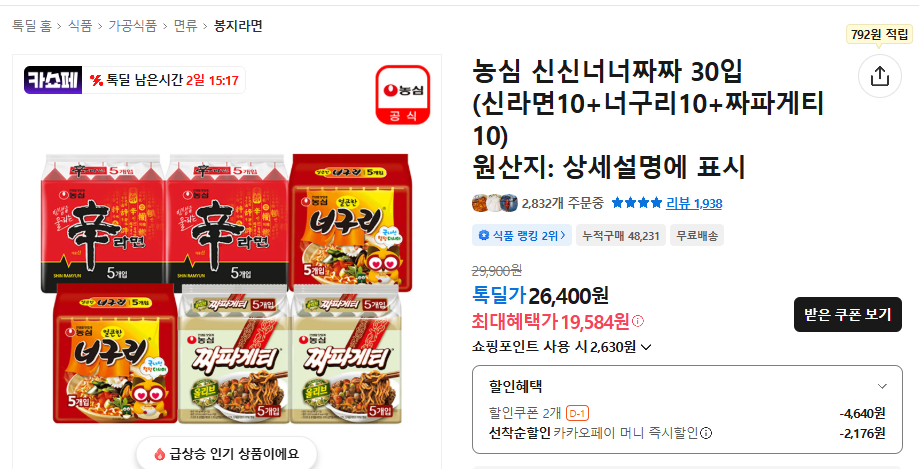919x469 pixels.
Task: Expand 쇼핑포인트 사용 시 2,630원 details
Action: click(x=561, y=347)
